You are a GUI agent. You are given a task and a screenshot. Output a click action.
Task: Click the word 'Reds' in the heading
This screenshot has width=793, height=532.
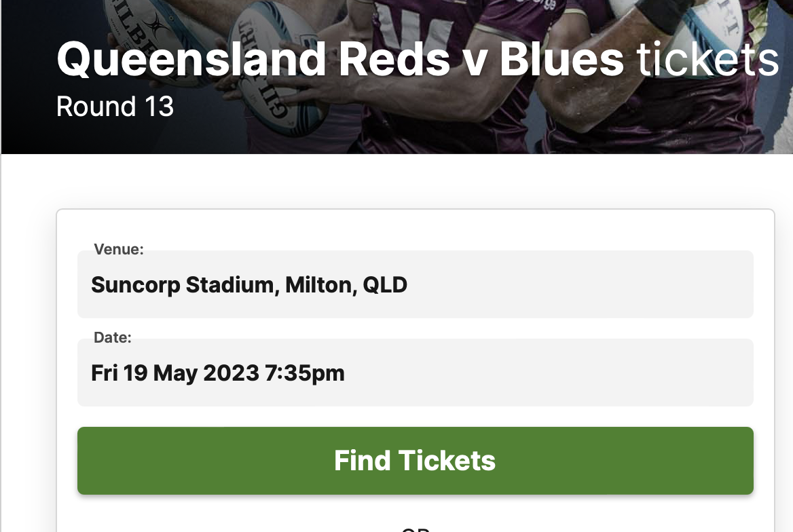click(394, 59)
